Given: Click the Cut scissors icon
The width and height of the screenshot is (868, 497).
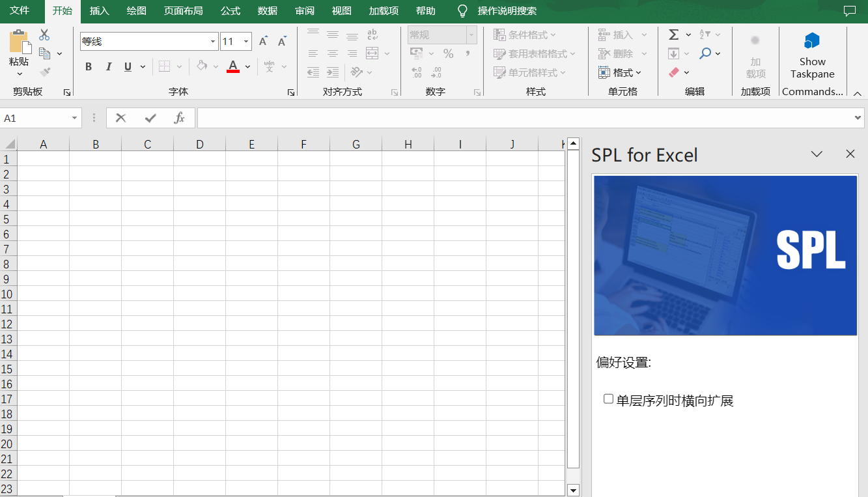Looking at the screenshot, I should click(x=44, y=35).
